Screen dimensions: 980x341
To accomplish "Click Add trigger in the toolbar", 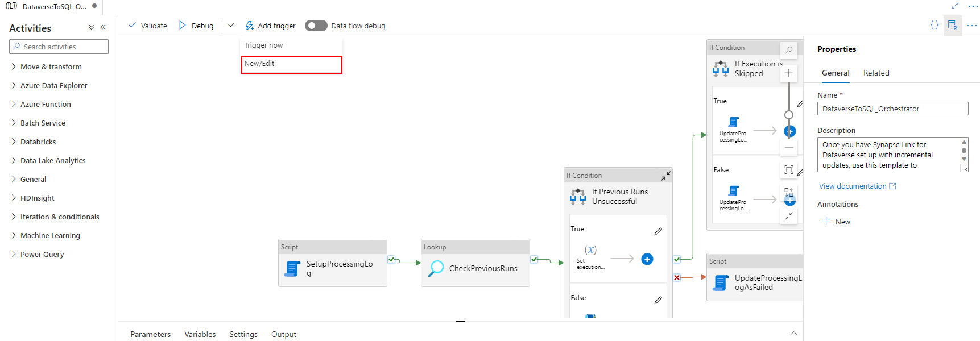I will point(270,26).
